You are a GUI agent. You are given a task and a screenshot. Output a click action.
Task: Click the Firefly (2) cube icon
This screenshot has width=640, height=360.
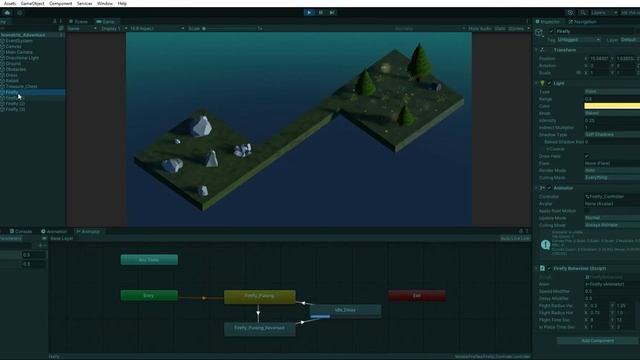click(2, 104)
